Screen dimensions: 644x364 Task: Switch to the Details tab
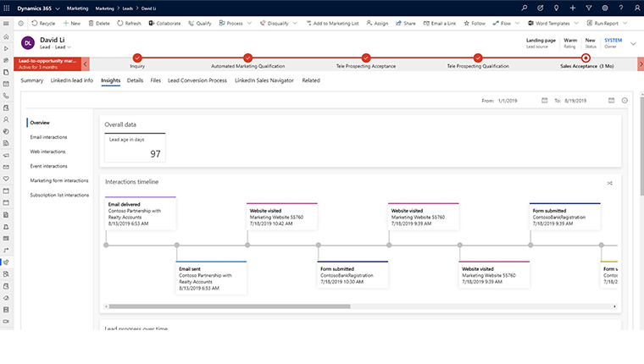(135, 80)
